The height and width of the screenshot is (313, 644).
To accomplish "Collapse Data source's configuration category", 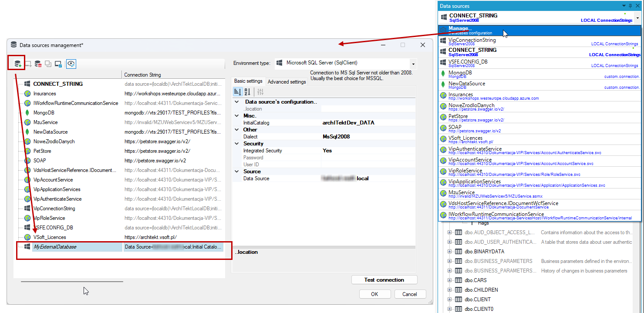I will (237, 102).
